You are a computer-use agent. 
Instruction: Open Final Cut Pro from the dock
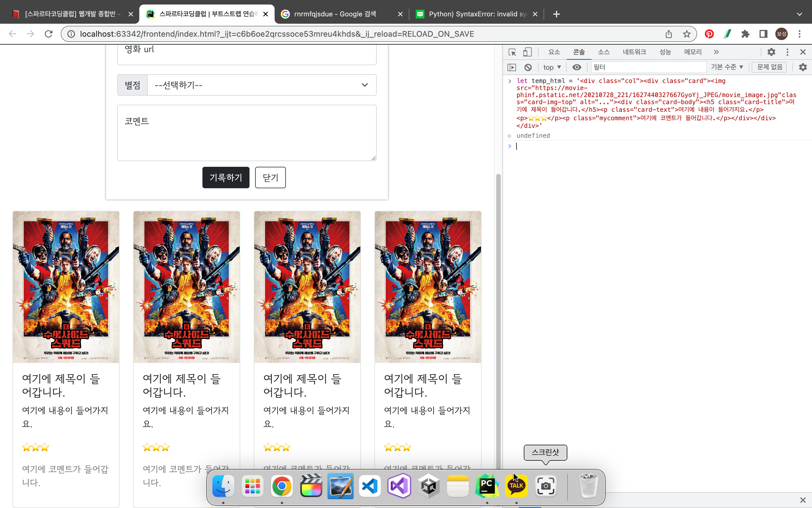click(x=311, y=486)
